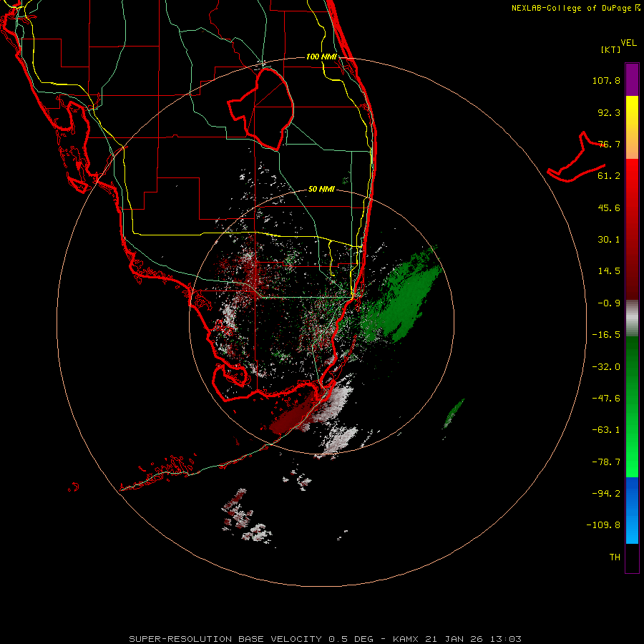Click the 100 NMI range ring label
The image size is (644, 644).
(321, 57)
